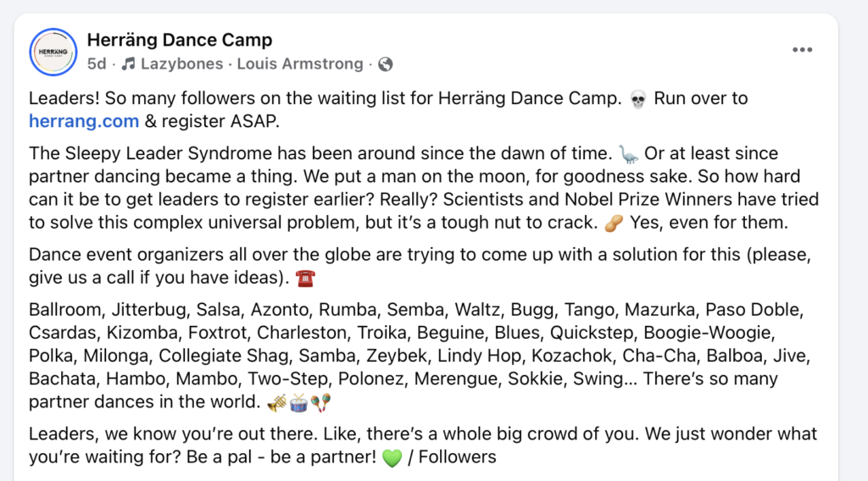Click the drum emoji in the post
Viewport: 868px width, 481px height.
[298, 401]
